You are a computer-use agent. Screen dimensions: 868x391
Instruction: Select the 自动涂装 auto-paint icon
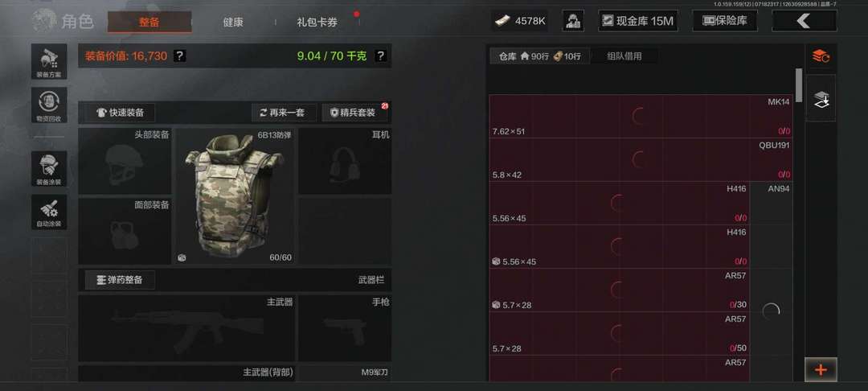pyautogui.click(x=49, y=212)
